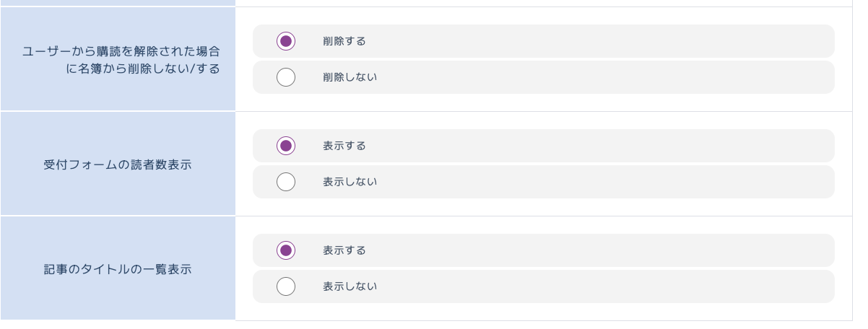This screenshot has height=329, width=868.
Task: Choose 表示しない radio for 記事のタイトルの一覧表示
Action: coord(286,286)
